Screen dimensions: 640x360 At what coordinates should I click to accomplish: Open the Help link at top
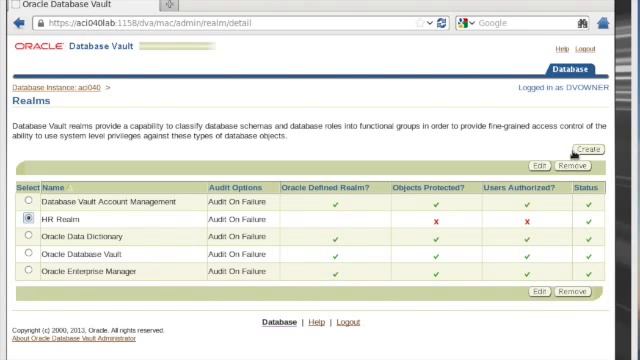pyautogui.click(x=562, y=49)
